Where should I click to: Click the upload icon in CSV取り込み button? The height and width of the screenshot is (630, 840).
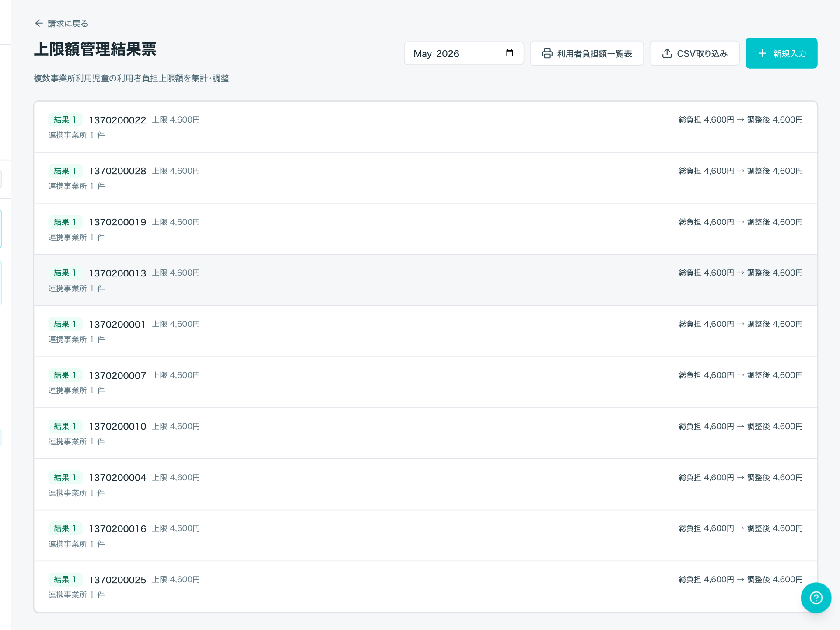[667, 53]
